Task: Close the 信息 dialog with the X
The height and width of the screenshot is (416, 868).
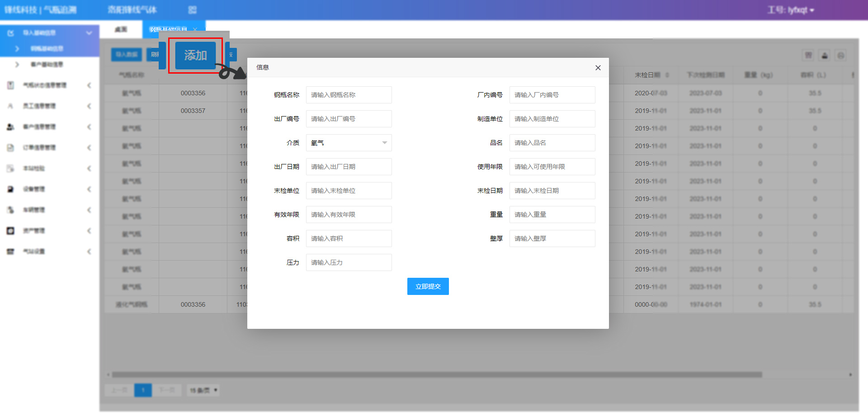Action: click(598, 68)
